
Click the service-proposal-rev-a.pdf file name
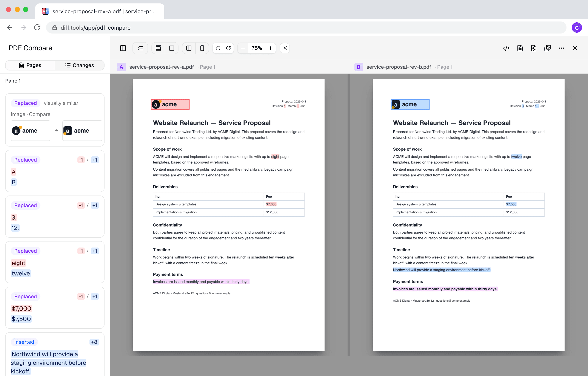(162, 67)
